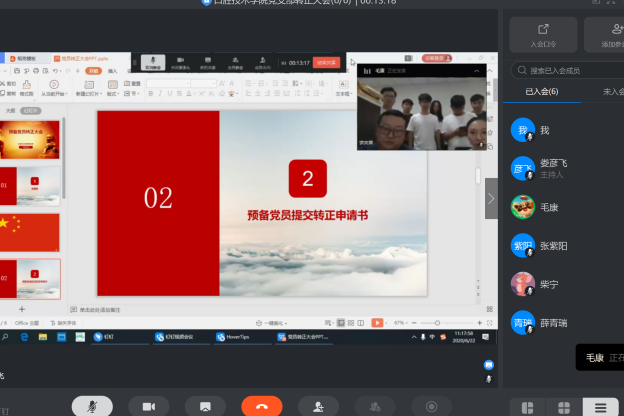Switch to the 已入会(6) tab
The image size is (624, 416).
tap(541, 92)
